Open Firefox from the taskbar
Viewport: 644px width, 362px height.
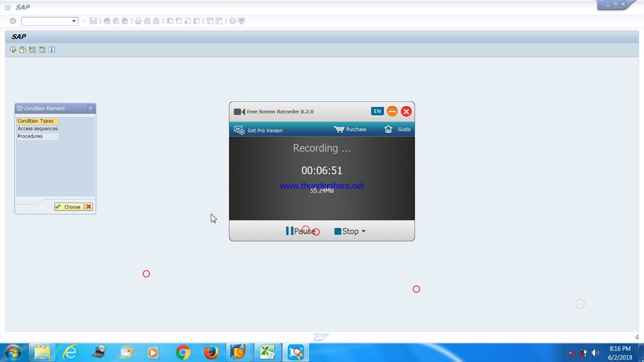(211, 352)
